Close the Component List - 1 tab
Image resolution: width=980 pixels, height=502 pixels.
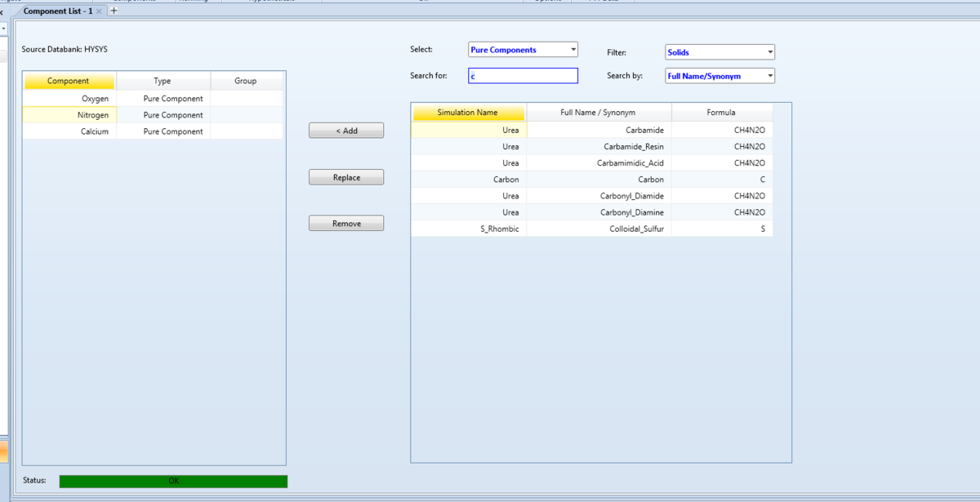[99, 11]
